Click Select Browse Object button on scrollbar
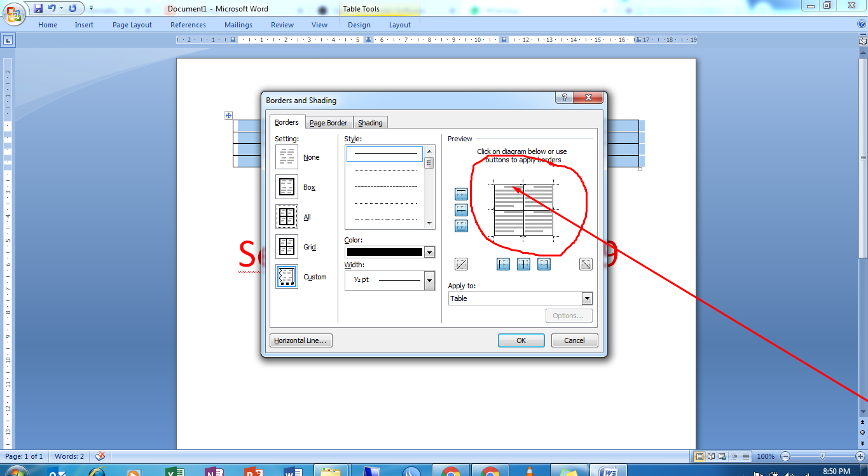The width and height of the screenshot is (868, 476). point(862,432)
